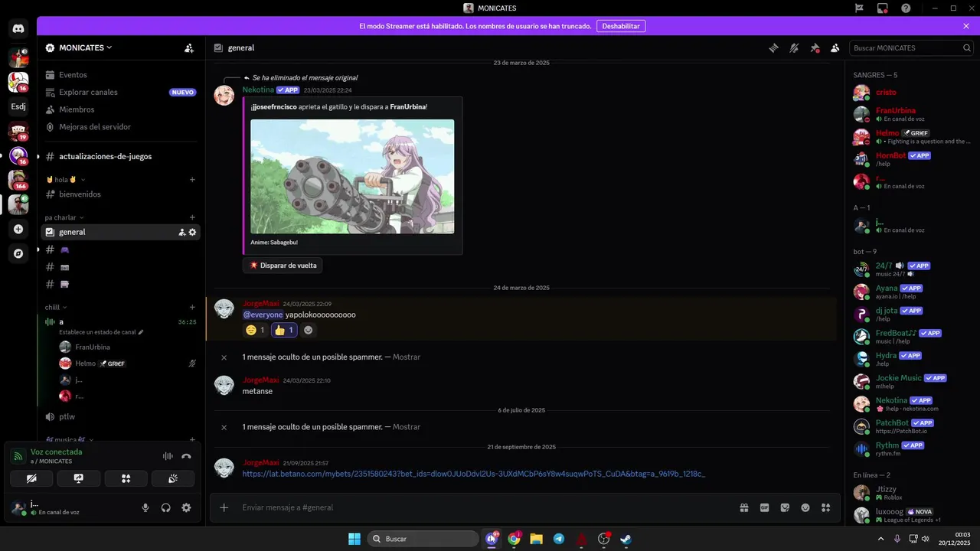Viewport: 980px width, 551px height.
Task: Collapse the hola category
Action: pos(65,180)
